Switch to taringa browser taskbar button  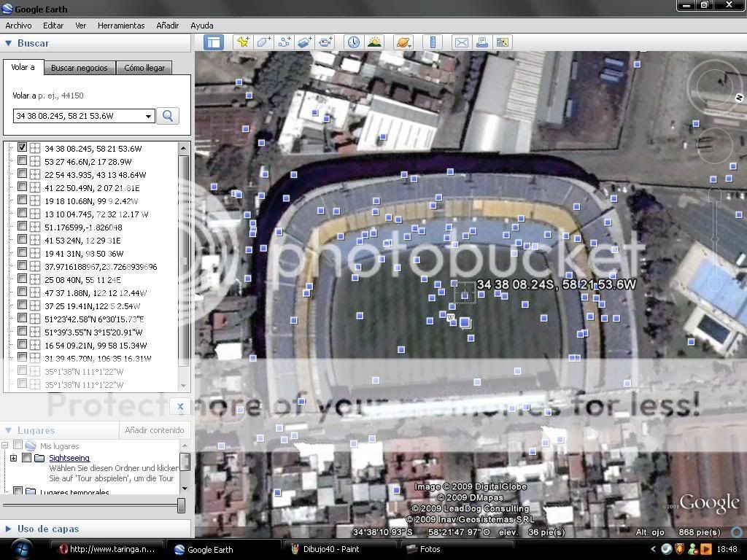(107, 549)
